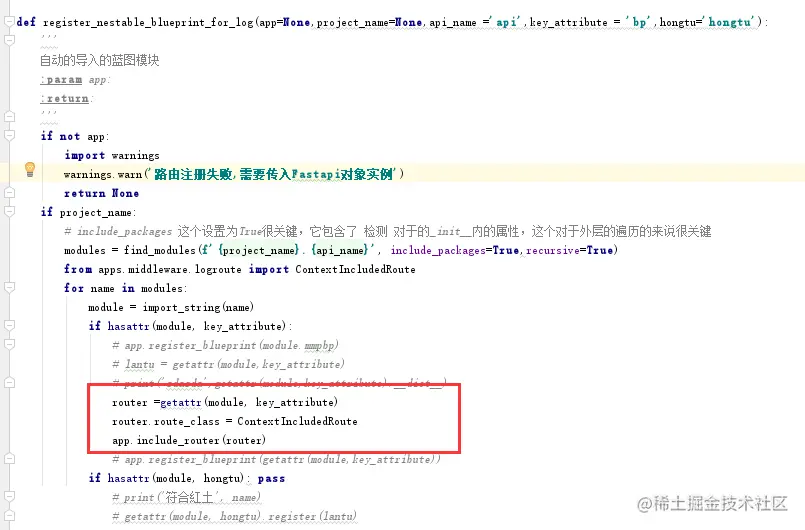Click 'include_packages=True' argument
Viewport: 805px width, 530px height.
tap(455, 250)
